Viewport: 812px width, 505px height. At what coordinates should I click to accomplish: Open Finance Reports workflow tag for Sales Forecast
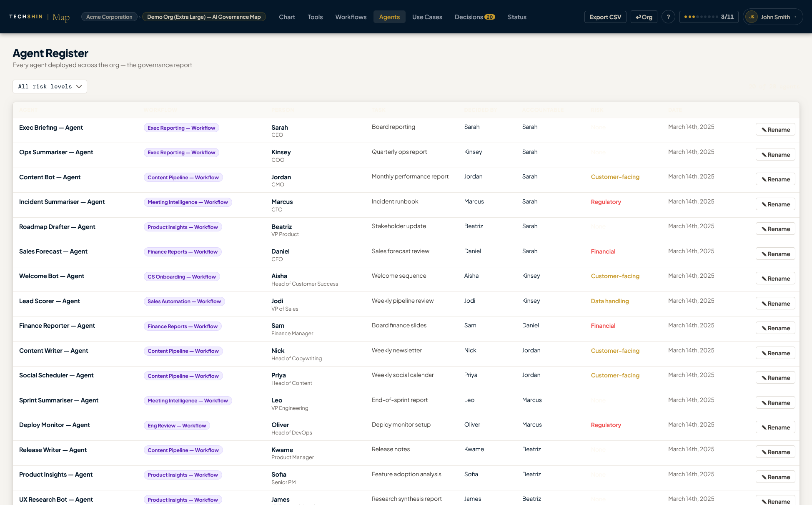[x=183, y=252]
